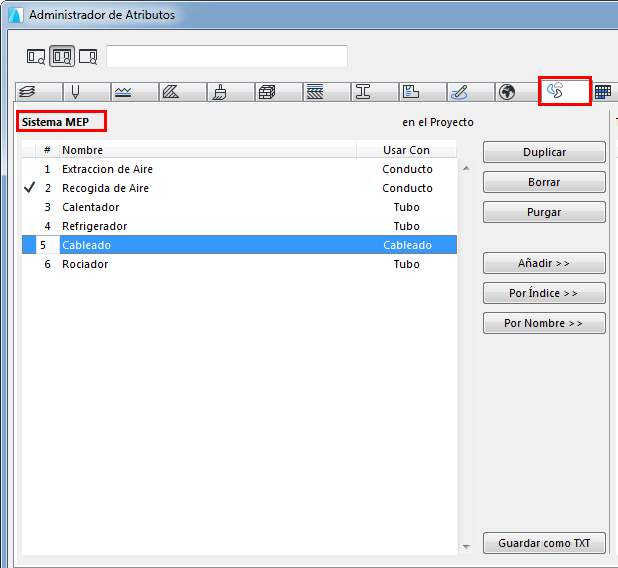This screenshot has height=568, width=618.
Task: Open the Building Materials tab
Action: point(279,92)
